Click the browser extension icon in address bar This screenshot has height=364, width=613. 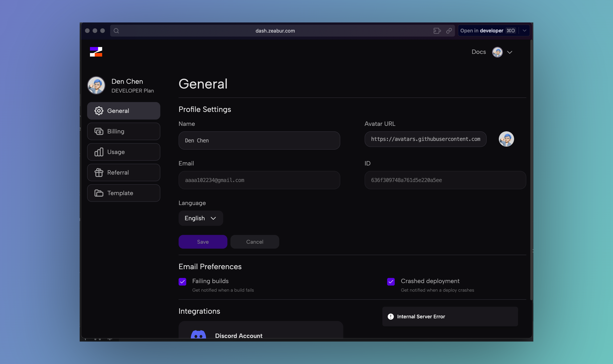437,31
